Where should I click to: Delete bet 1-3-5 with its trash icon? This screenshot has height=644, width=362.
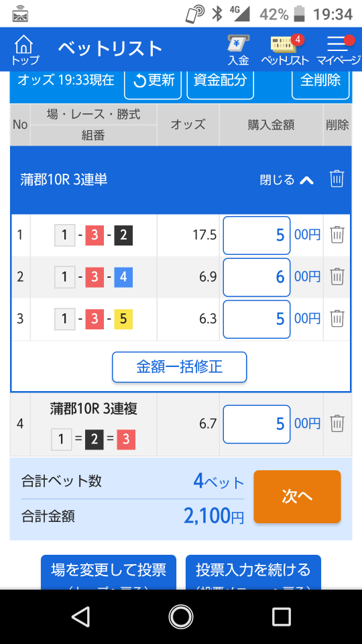pos(337,319)
